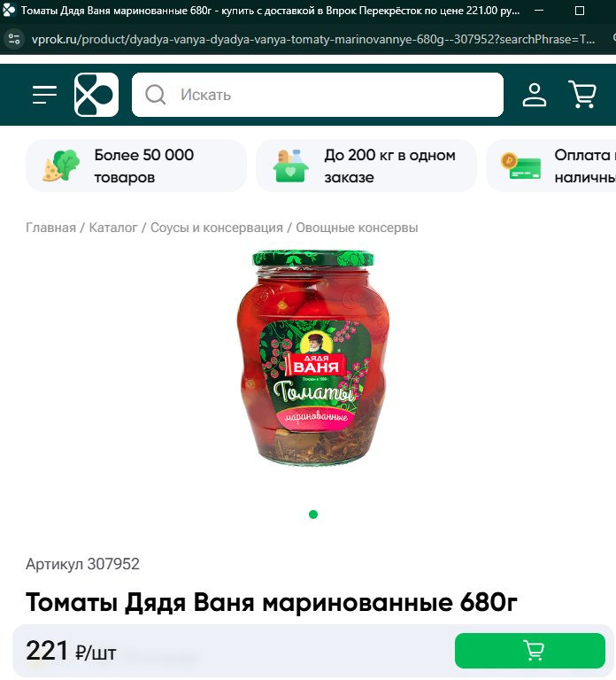The image size is (616, 680).
Task: Click the До 200 кг в одном заказе banner
Action: [366, 166]
